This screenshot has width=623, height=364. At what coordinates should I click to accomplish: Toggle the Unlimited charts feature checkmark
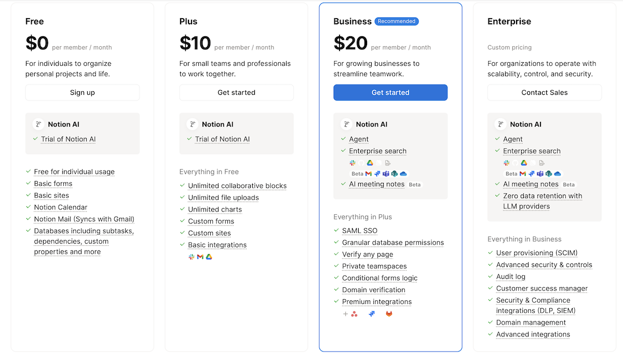pos(182,209)
